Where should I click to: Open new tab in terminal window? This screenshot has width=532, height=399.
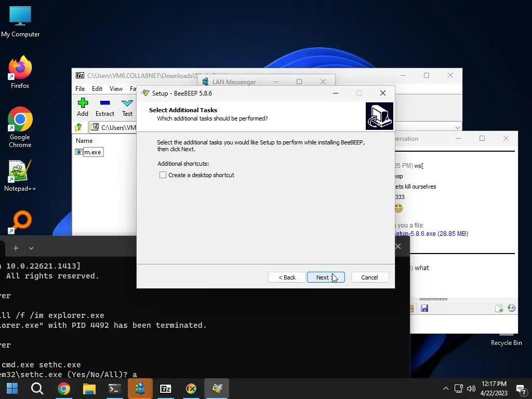coord(16,248)
